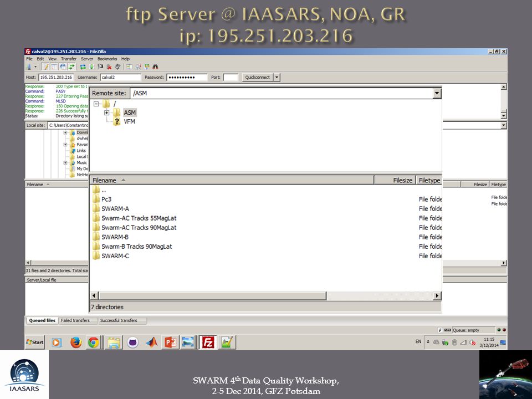Expand the ASM folder in remote tree
532x399 pixels.
click(106, 112)
